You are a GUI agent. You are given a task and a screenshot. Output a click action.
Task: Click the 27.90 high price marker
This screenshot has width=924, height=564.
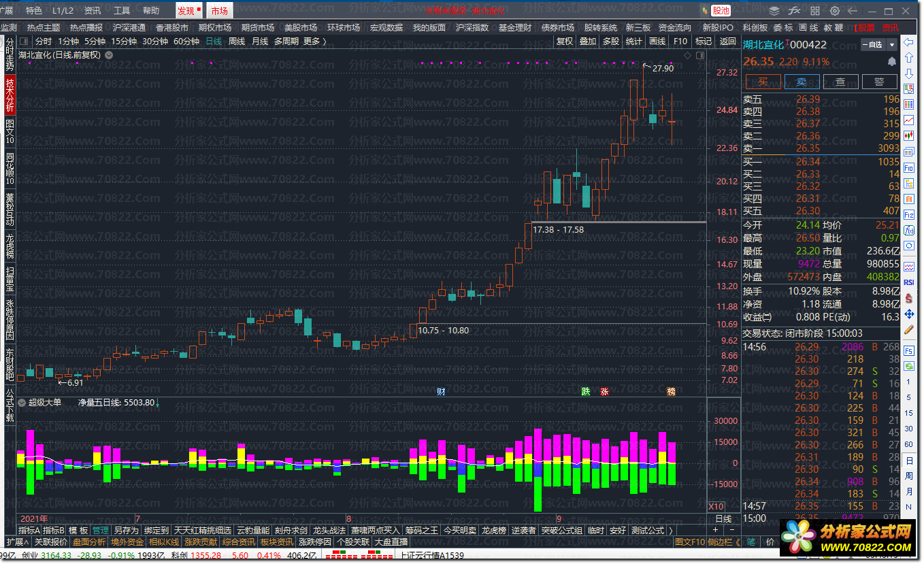(x=662, y=68)
